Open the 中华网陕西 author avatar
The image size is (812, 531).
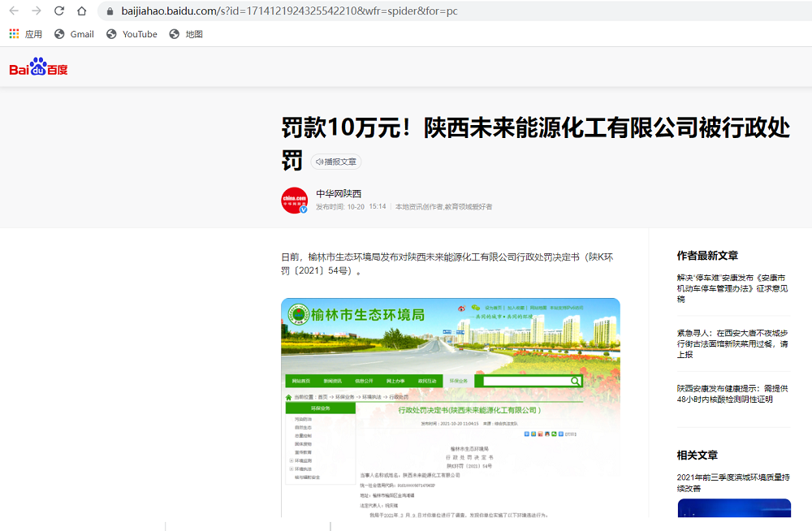pos(295,201)
